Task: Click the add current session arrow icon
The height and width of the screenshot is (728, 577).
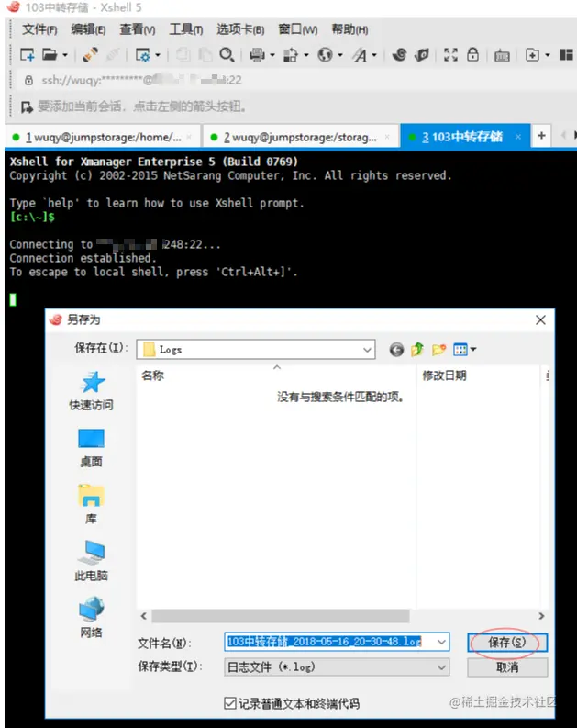Action: click(27, 106)
